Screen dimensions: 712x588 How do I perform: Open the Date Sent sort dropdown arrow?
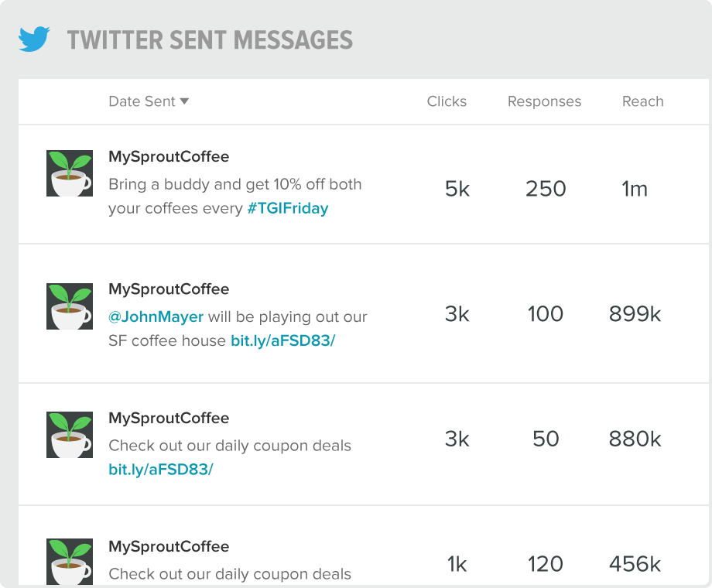tap(184, 101)
